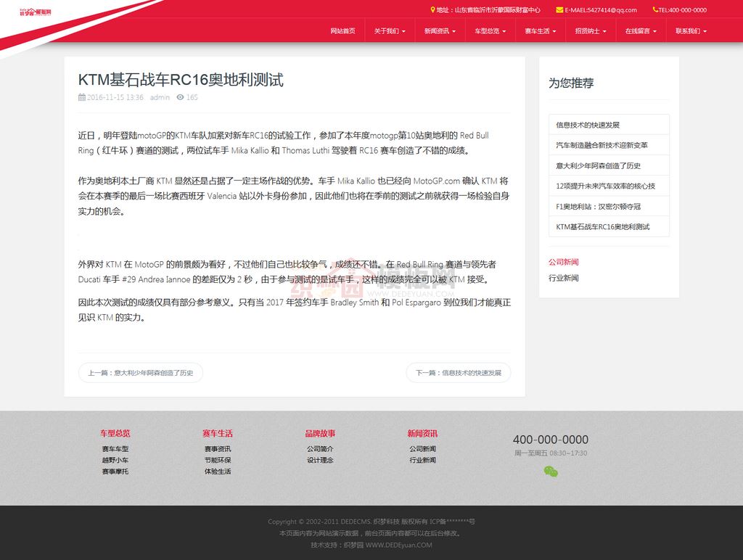The height and width of the screenshot is (560, 743).
Task: Open recommended article 信息技术的快速发展
Action: point(609,125)
